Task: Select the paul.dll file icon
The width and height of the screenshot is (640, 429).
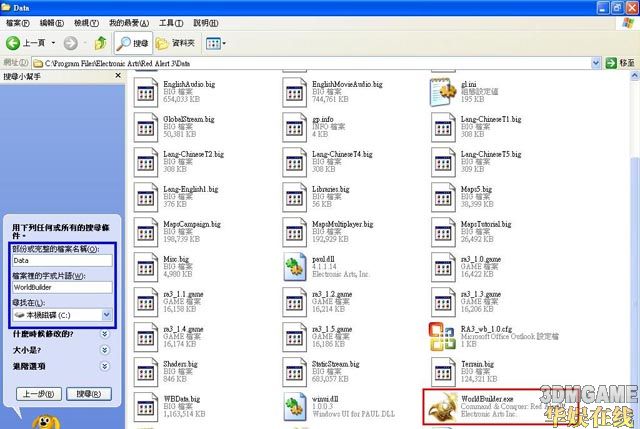Action: [x=295, y=267]
